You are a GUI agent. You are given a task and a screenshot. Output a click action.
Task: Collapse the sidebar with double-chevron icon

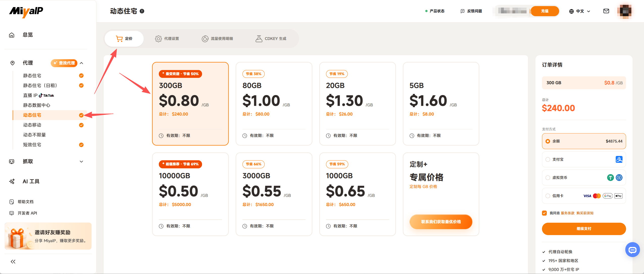pyautogui.click(x=13, y=262)
